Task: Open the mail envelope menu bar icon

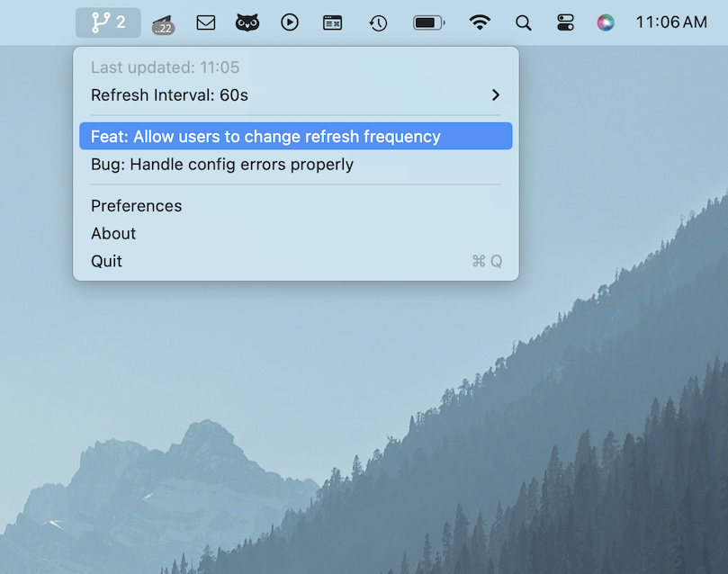Action: pyautogui.click(x=206, y=22)
